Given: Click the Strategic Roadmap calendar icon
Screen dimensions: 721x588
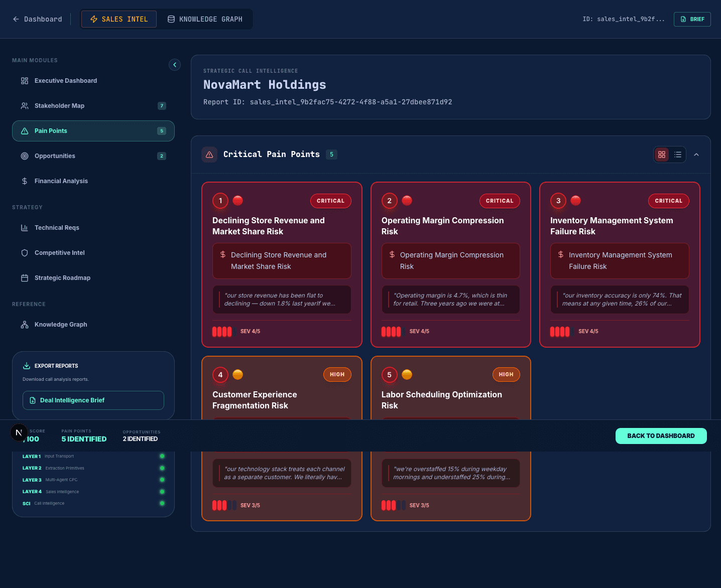Looking at the screenshot, I should pyautogui.click(x=25, y=278).
